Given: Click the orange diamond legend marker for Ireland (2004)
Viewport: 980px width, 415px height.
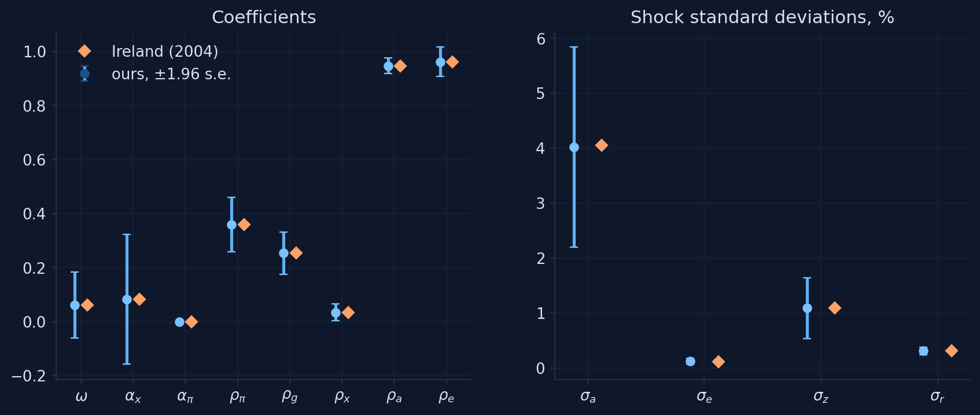Looking at the screenshot, I should click(x=84, y=52).
